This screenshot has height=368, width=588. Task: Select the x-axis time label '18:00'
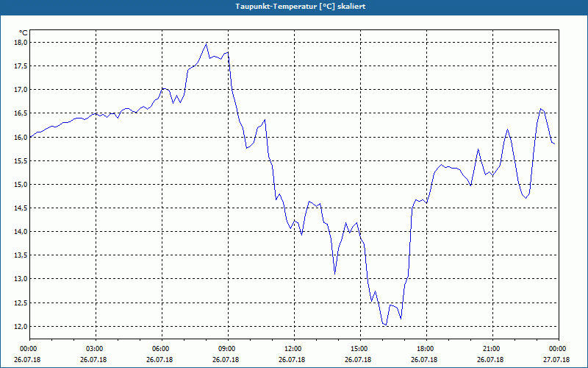(426, 349)
